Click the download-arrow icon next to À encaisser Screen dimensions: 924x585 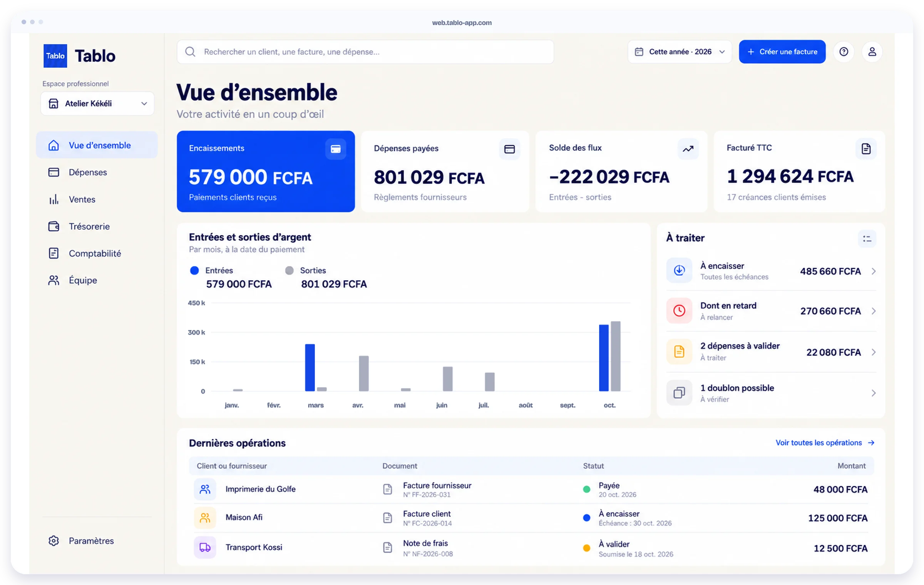pyautogui.click(x=679, y=270)
